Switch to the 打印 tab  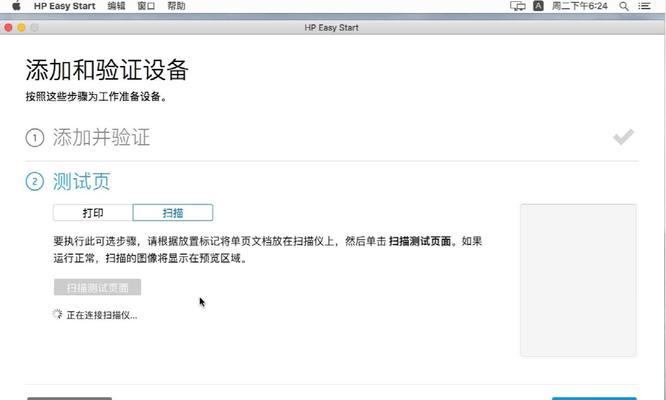(x=93, y=213)
